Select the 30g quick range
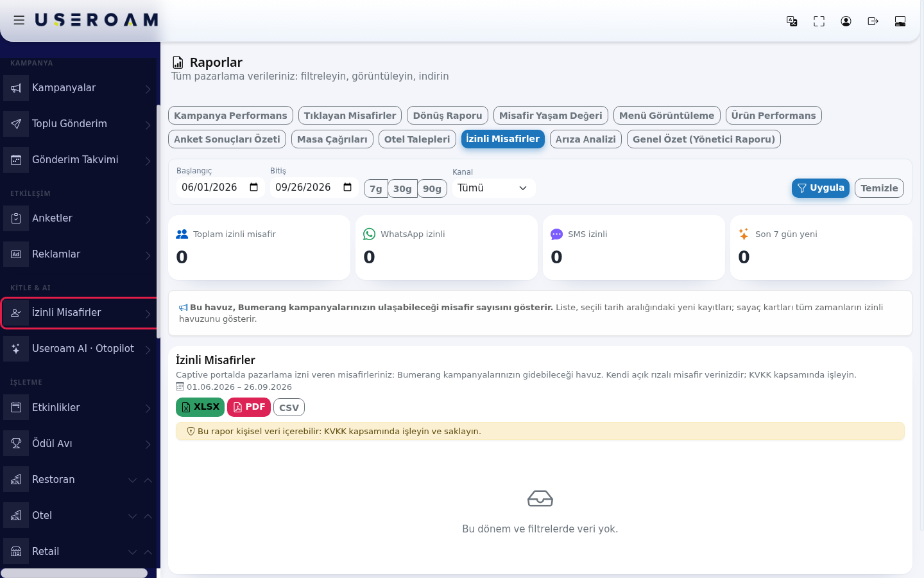The width and height of the screenshot is (924, 578). tap(402, 189)
